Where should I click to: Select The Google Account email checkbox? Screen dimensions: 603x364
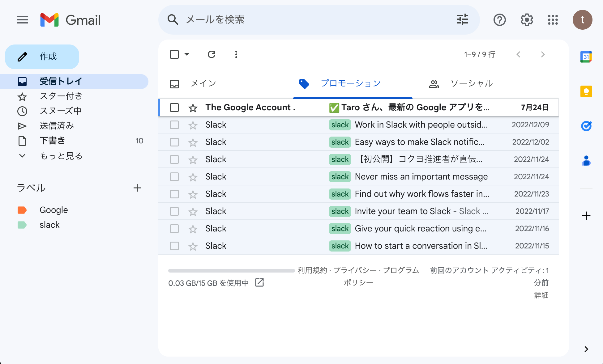tap(174, 108)
